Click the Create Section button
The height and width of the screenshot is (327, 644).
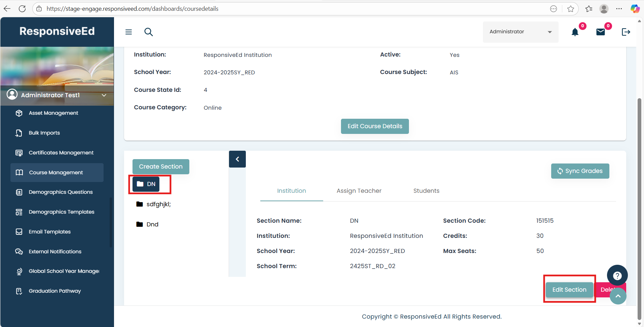coord(161,167)
